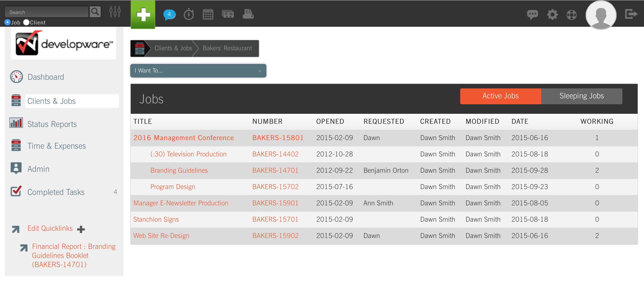Click the logout arrow icon
Viewport: 644px width, 282px height.
point(631,14)
